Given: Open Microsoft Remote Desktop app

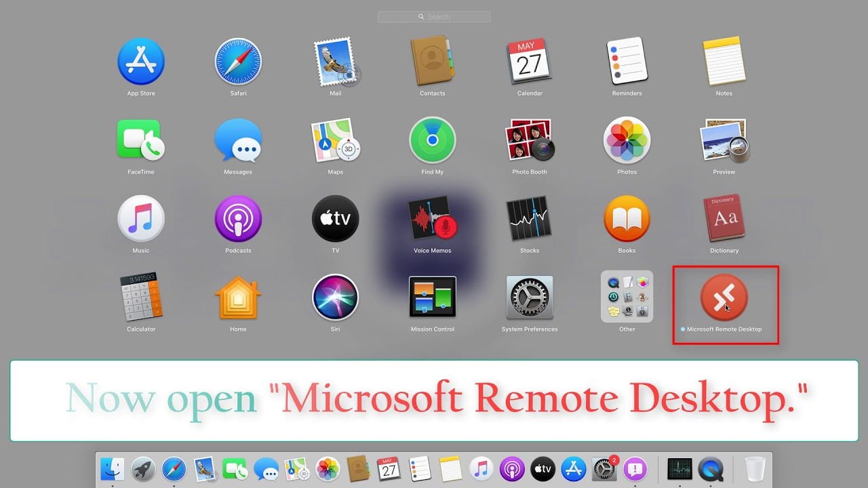Looking at the screenshot, I should 724,298.
